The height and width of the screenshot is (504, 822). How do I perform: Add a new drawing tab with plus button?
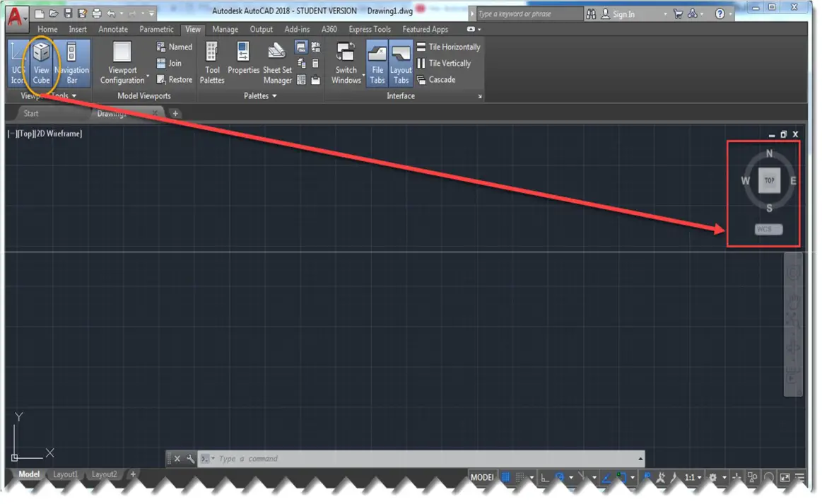(x=175, y=113)
